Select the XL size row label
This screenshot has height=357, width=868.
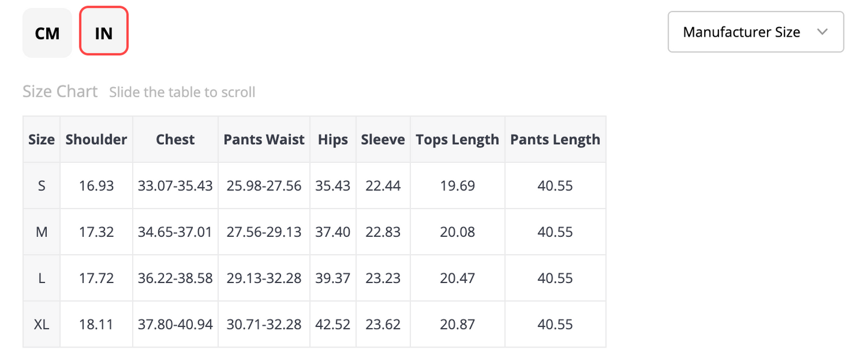(41, 325)
